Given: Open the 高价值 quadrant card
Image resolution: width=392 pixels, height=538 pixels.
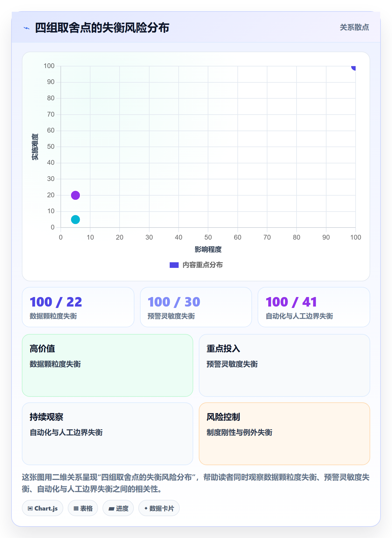Looking at the screenshot, I should [x=108, y=365].
